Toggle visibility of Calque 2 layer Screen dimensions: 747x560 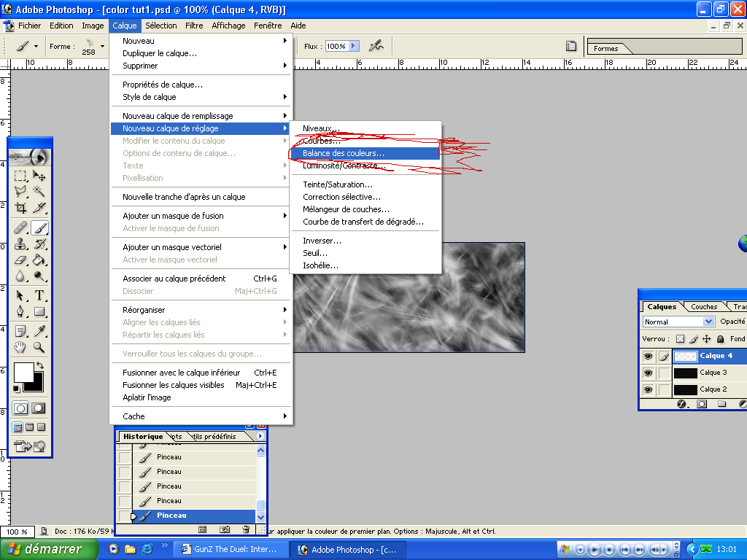tap(648, 389)
